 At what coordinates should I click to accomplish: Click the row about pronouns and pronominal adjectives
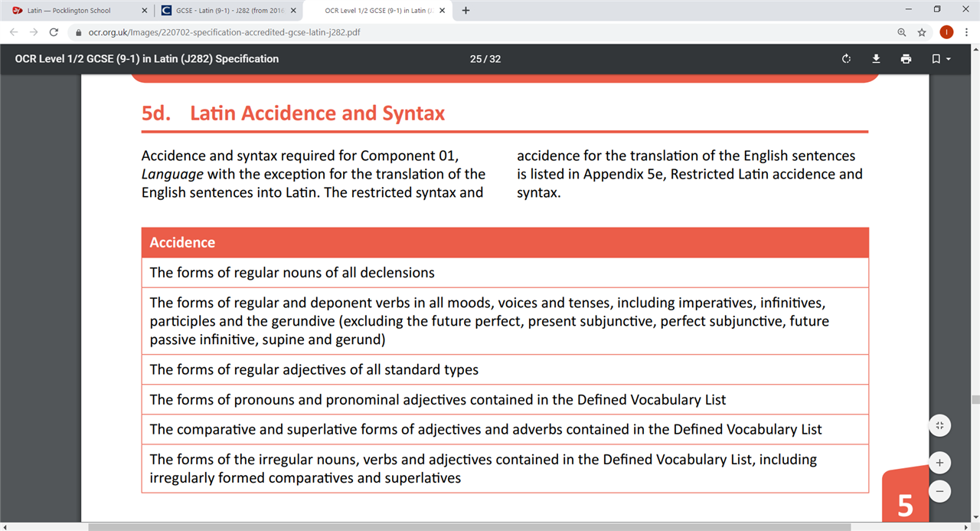505,399
